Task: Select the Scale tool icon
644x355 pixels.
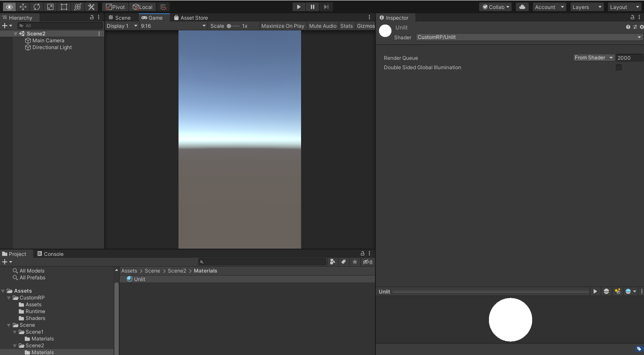Action: click(50, 7)
